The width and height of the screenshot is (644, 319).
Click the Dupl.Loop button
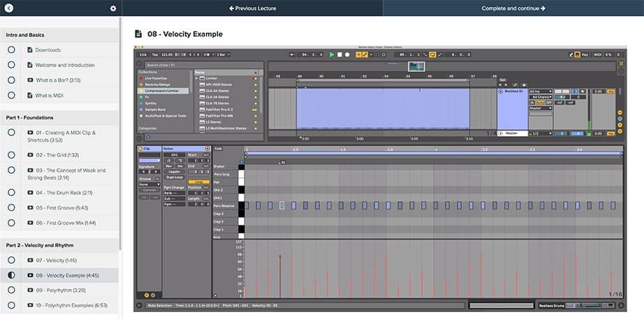pyautogui.click(x=174, y=177)
